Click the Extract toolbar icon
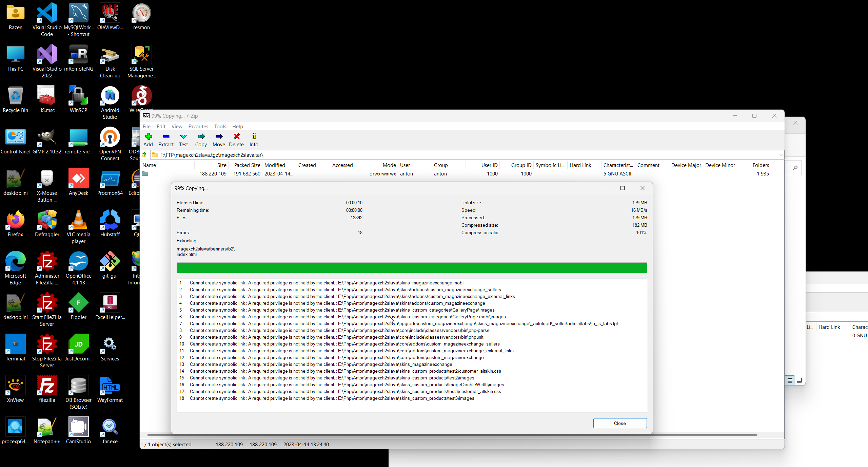 point(166,139)
